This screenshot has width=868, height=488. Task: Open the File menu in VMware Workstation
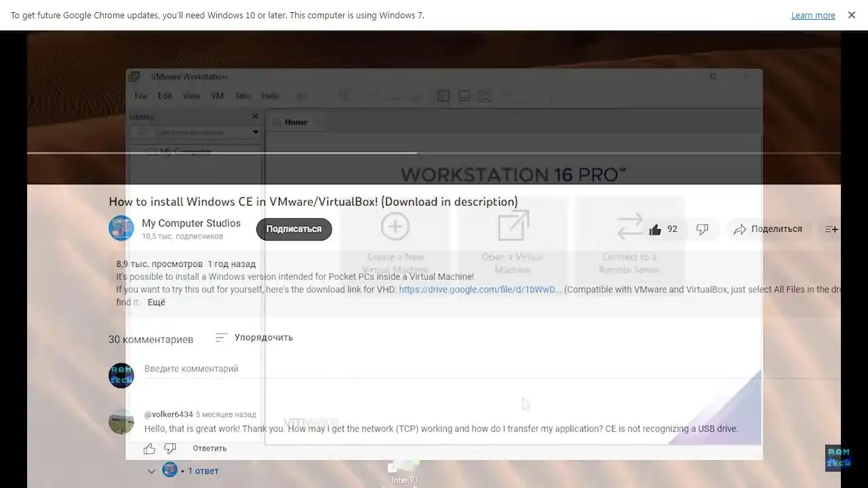point(140,96)
